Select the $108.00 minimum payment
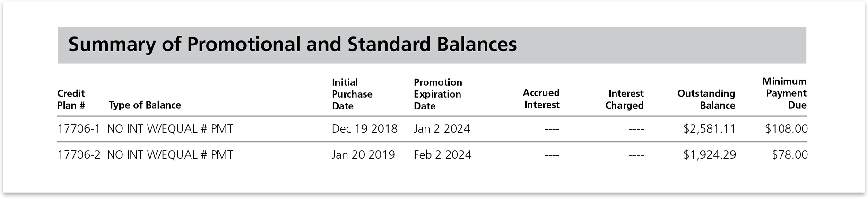Viewport: 868px width, 199px height. [786, 129]
